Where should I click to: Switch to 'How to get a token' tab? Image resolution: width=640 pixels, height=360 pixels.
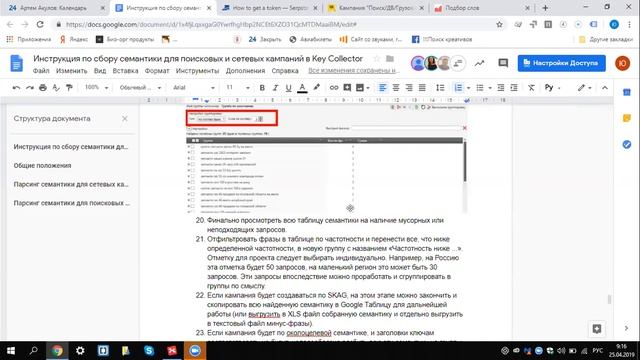coord(270,8)
